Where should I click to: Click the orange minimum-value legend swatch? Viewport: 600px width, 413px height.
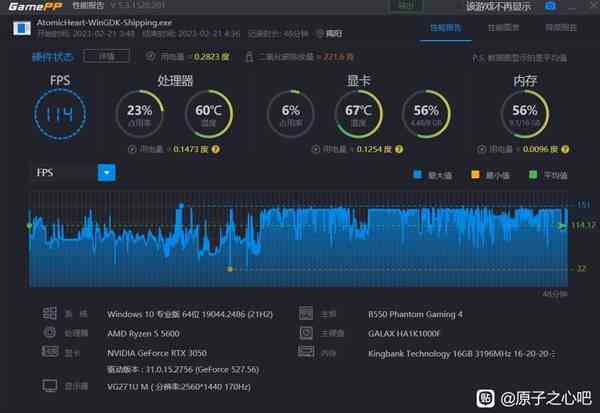[475, 175]
